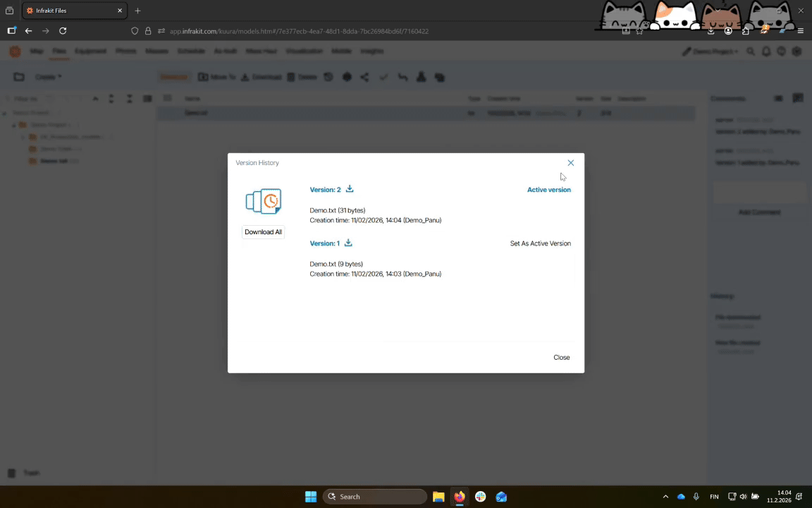
Task: Open the sidebar toggle next to the back button
Action: 11,31
